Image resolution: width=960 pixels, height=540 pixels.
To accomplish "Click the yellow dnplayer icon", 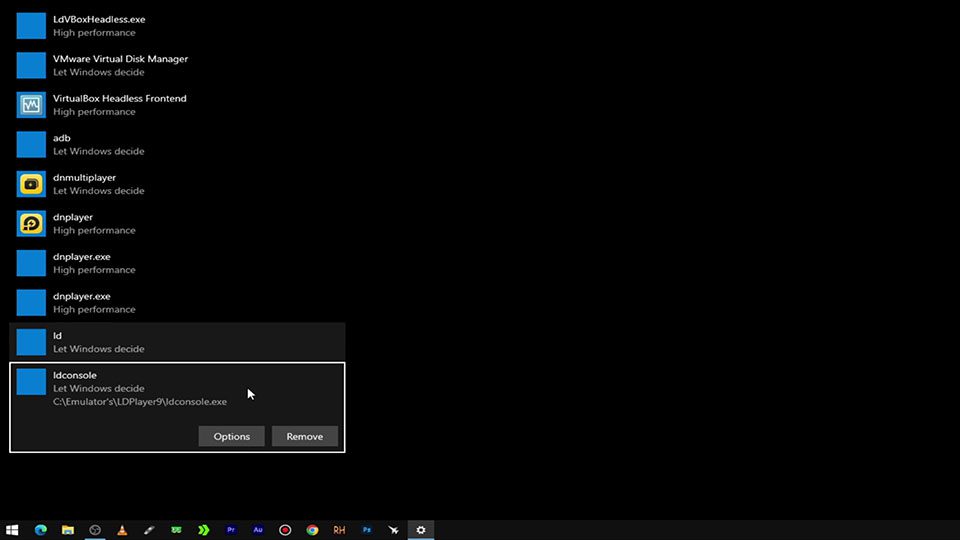I will point(31,223).
